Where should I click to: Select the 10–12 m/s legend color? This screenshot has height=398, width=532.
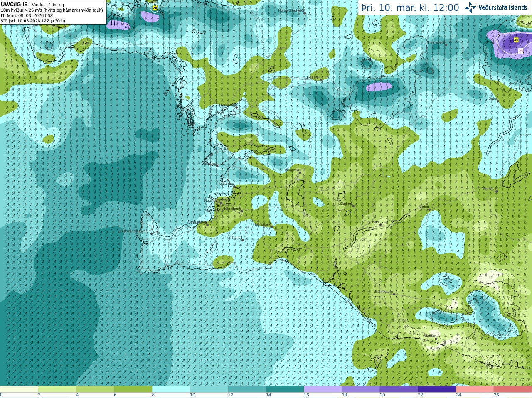point(209,389)
